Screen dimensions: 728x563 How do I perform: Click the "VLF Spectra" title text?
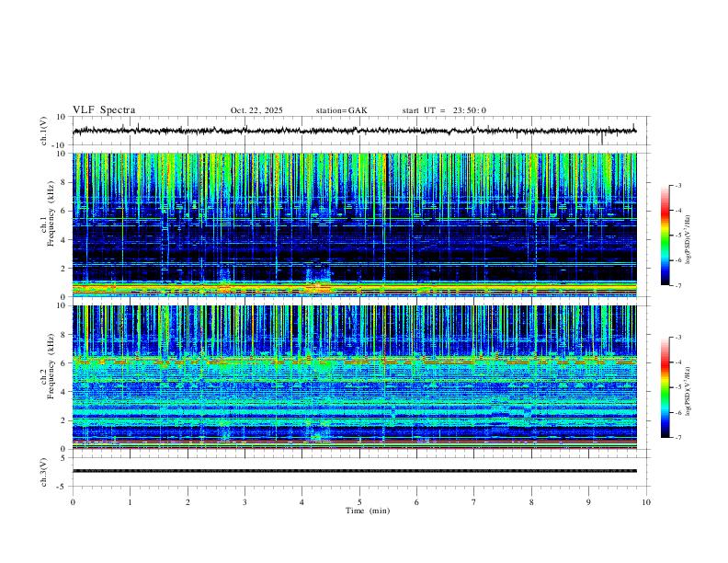[x=104, y=110]
